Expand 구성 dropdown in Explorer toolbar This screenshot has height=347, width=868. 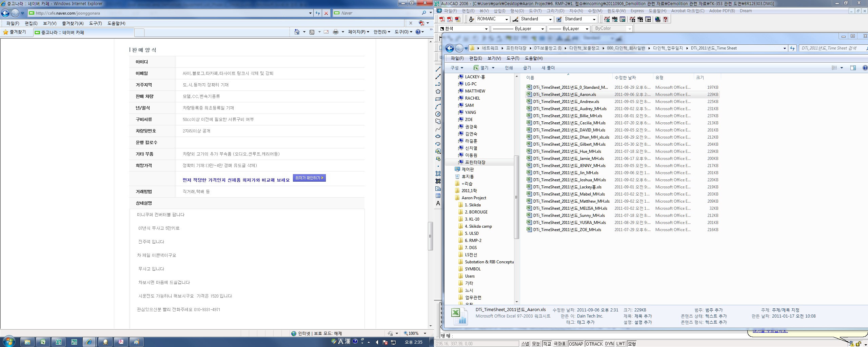(x=457, y=68)
